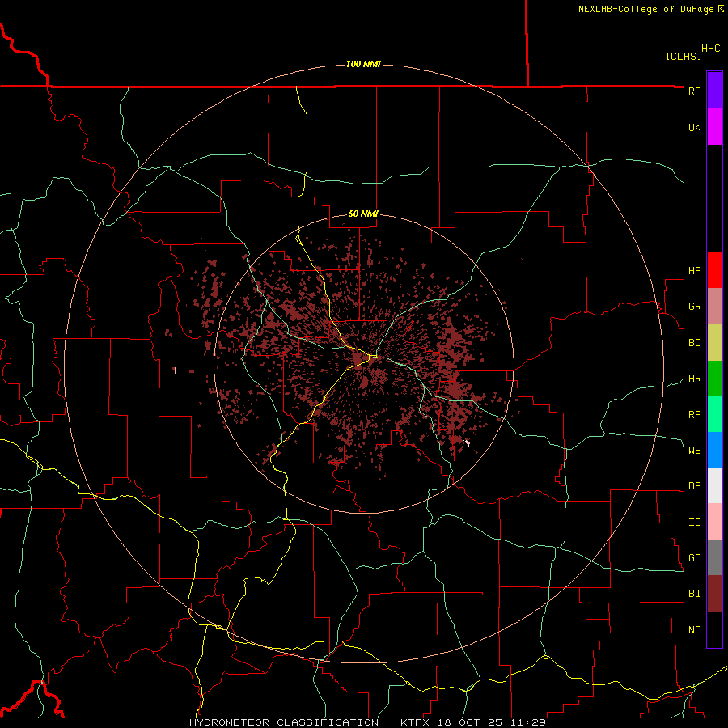Click the 'HR' legend label

694,379
